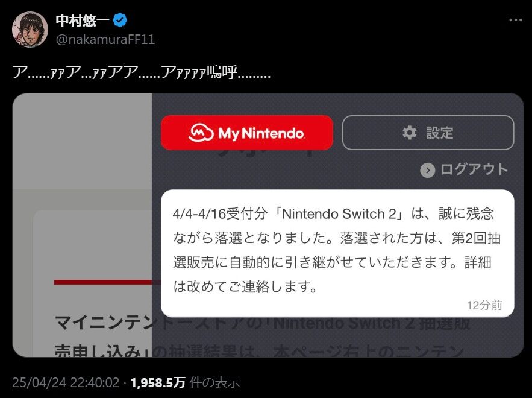532x398 pixels.
Task: Open the 設定 settings button
Action: click(428, 133)
